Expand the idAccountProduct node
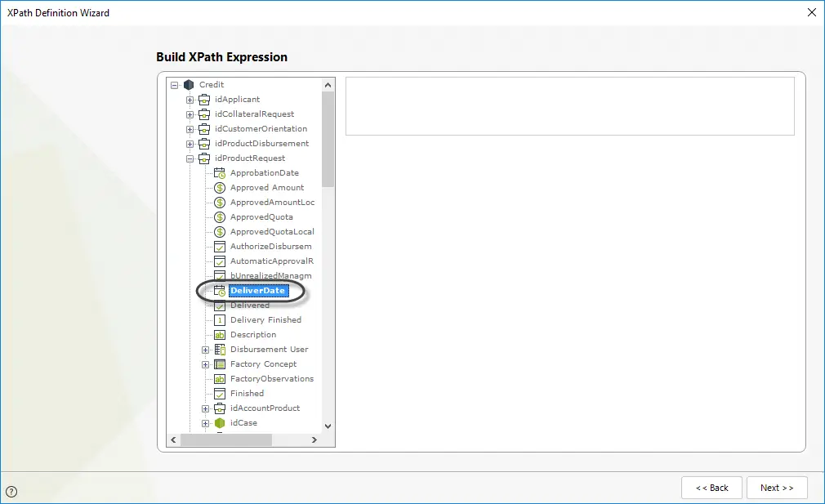This screenshot has height=504, width=825. pyautogui.click(x=206, y=408)
